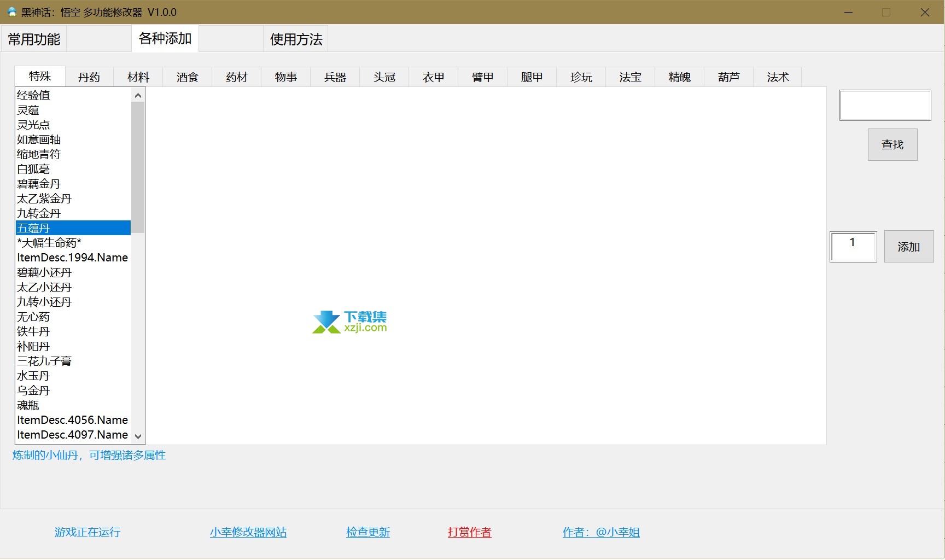Click the 添加 add button
945x560 pixels.
[909, 247]
